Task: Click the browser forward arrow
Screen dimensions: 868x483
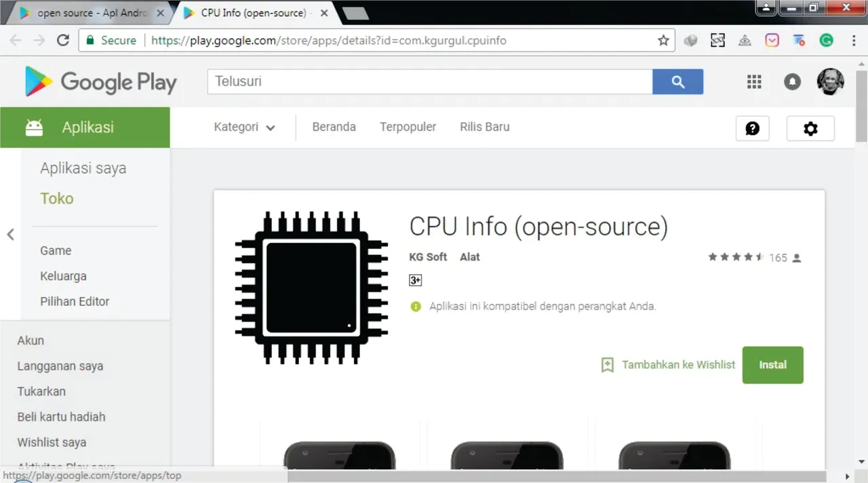Action: point(39,41)
